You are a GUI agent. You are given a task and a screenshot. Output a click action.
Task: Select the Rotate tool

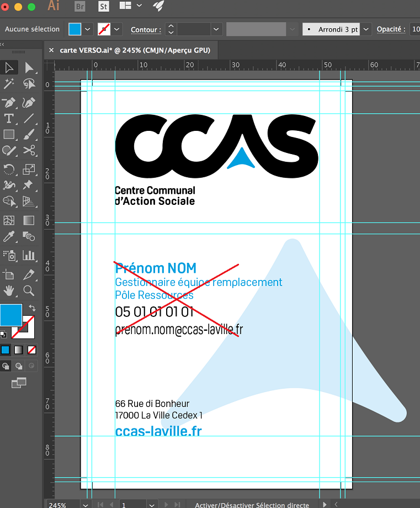point(9,169)
